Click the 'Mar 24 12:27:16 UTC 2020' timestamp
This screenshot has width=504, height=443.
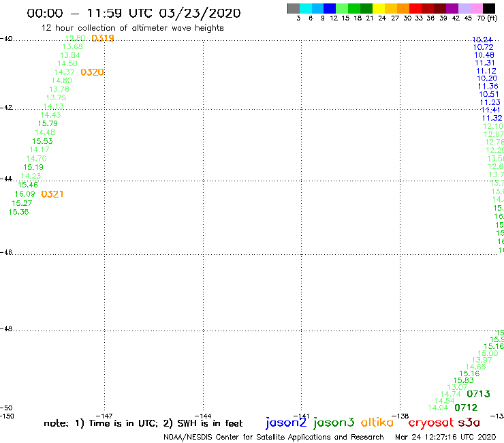pos(445,438)
